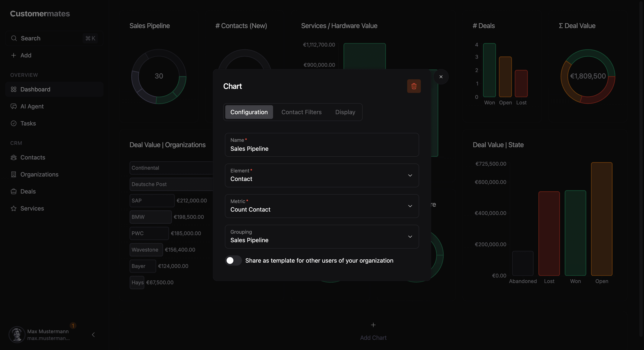Collapse the sidebar using the chevron
Viewport: 644px width, 350px height.
tap(93, 335)
